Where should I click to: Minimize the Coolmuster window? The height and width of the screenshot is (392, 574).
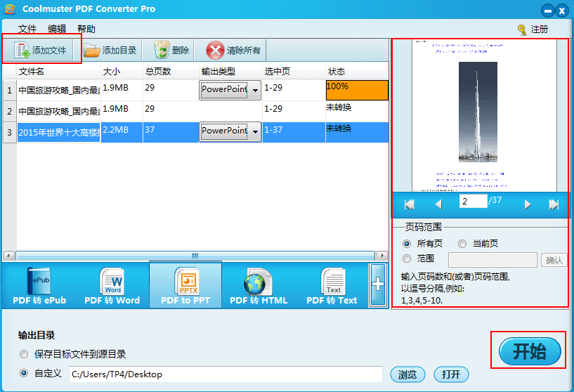coord(548,11)
